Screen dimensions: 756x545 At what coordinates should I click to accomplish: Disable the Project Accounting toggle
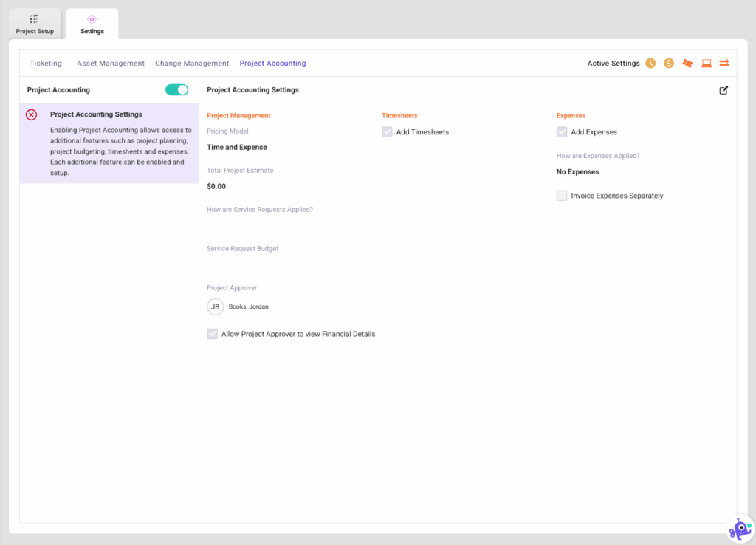coord(177,88)
